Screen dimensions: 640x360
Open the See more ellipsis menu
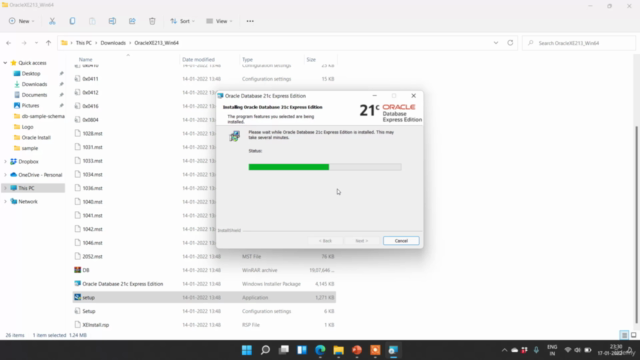(250, 21)
